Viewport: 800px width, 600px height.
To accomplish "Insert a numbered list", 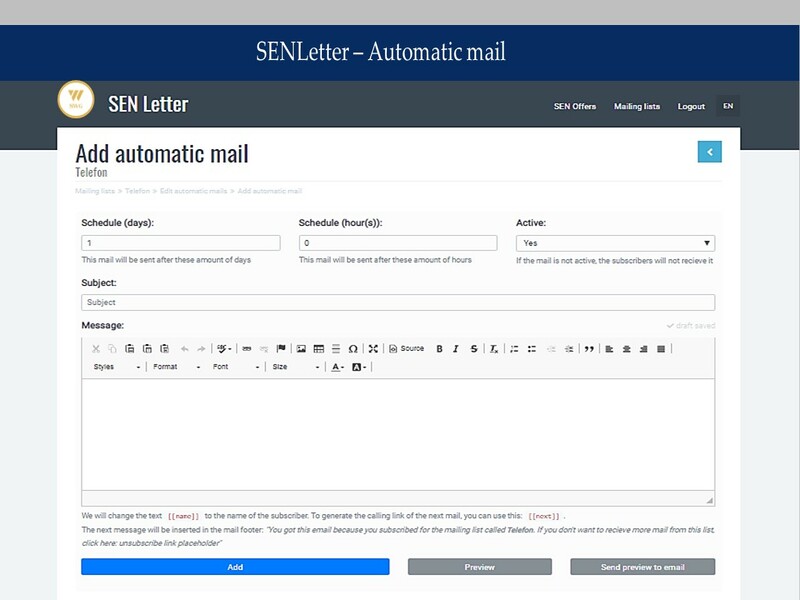I will 514,349.
